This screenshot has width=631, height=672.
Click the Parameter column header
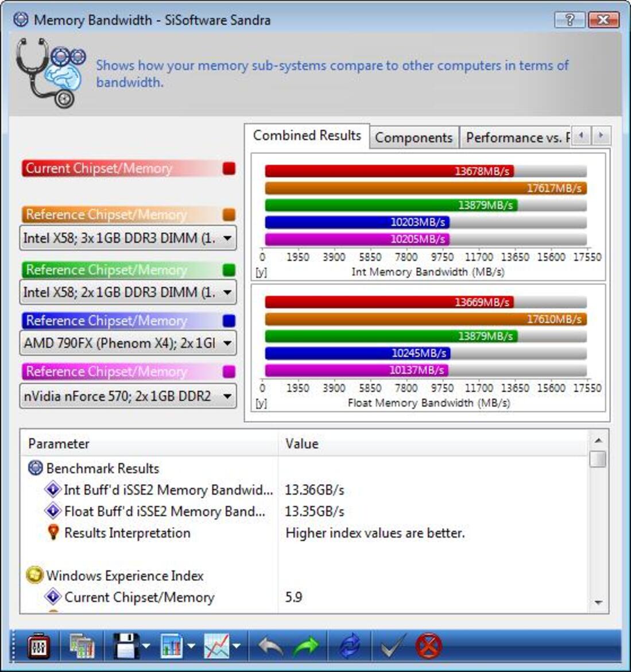tap(149, 443)
